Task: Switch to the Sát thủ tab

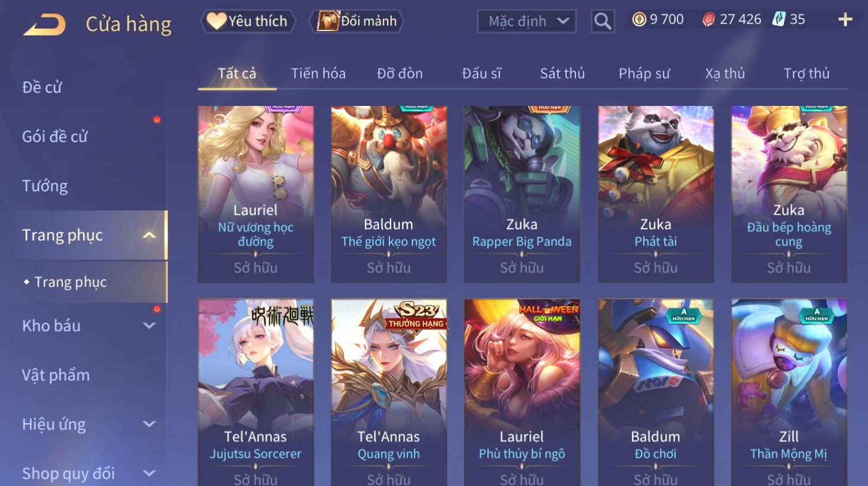Action: 562,73
